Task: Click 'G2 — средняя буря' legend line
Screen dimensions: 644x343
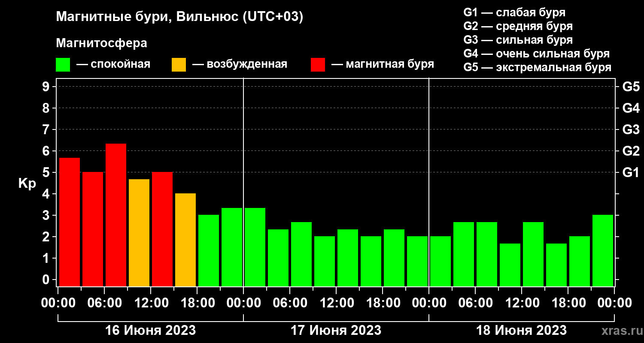Action: point(518,26)
